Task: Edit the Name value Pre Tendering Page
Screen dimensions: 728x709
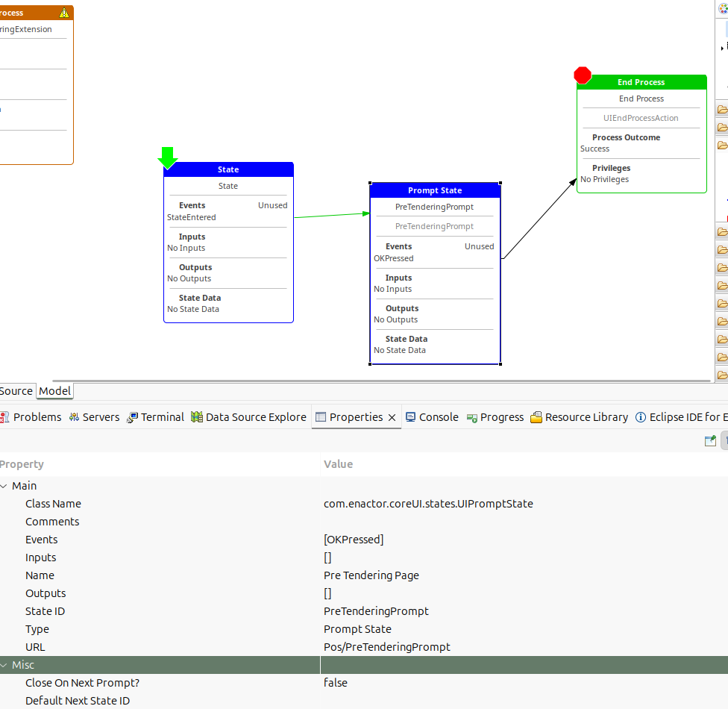Action: coord(371,575)
